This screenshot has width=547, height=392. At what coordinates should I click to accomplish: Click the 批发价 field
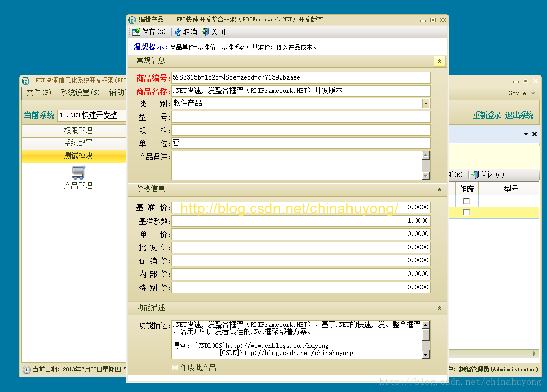(301, 247)
